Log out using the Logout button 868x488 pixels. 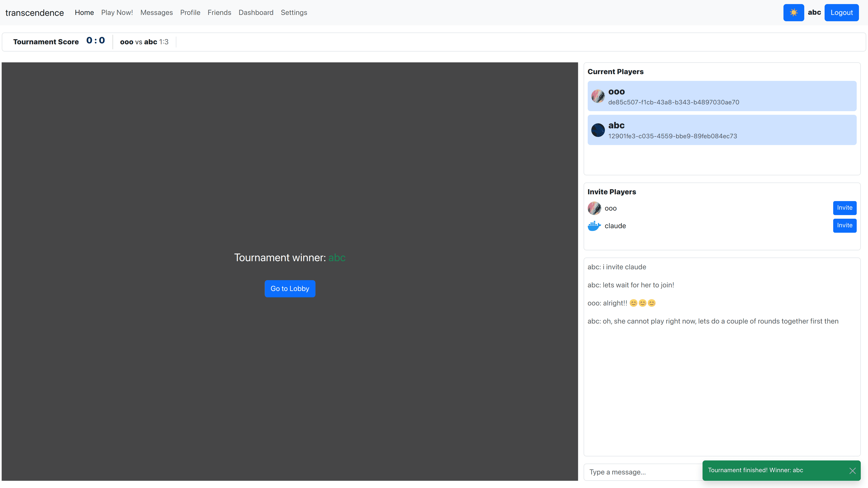point(841,12)
